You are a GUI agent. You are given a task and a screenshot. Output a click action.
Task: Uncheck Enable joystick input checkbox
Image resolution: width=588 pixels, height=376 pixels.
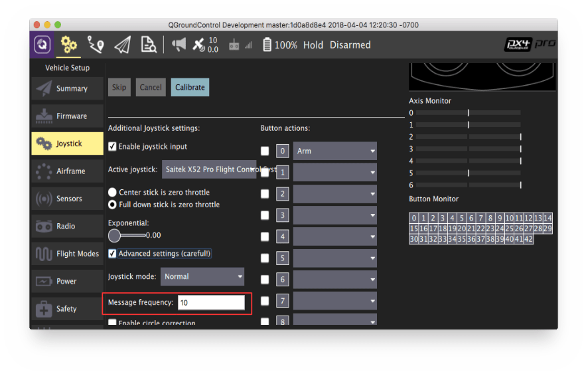point(113,146)
